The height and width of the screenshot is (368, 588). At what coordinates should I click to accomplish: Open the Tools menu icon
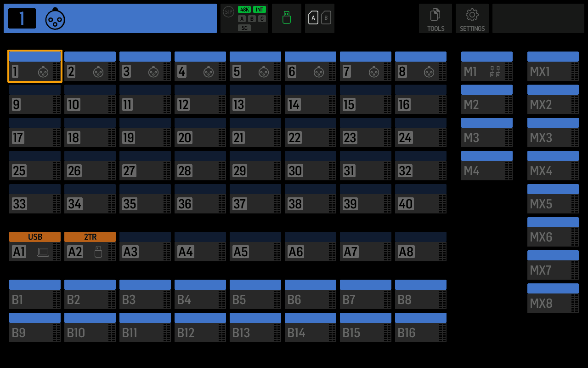(x=435, y=18)
